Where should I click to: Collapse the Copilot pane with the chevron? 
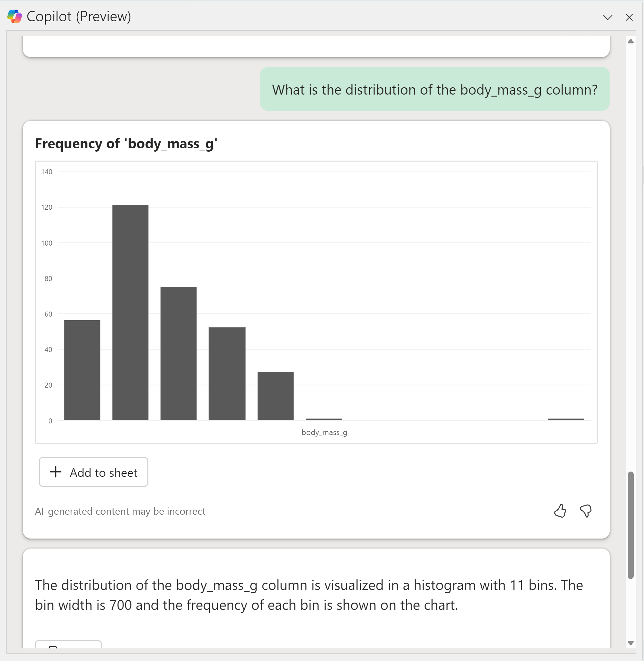click(x=607, y=17)
